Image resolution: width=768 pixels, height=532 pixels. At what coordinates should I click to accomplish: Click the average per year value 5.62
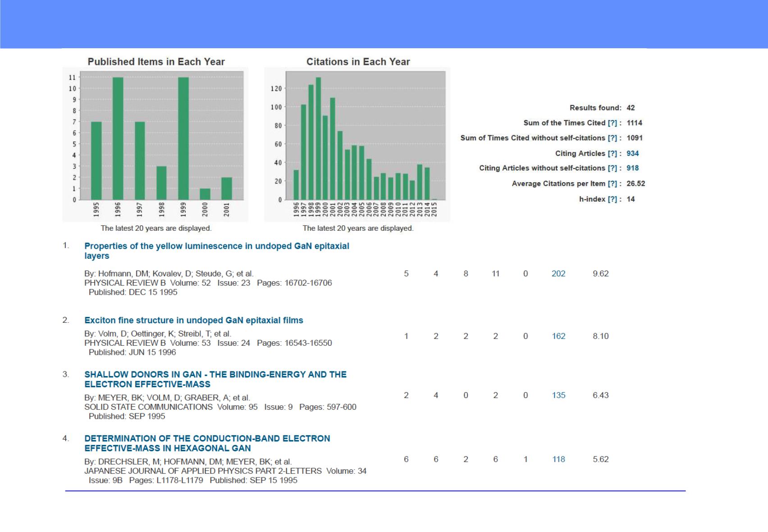[x=601, y=459]
